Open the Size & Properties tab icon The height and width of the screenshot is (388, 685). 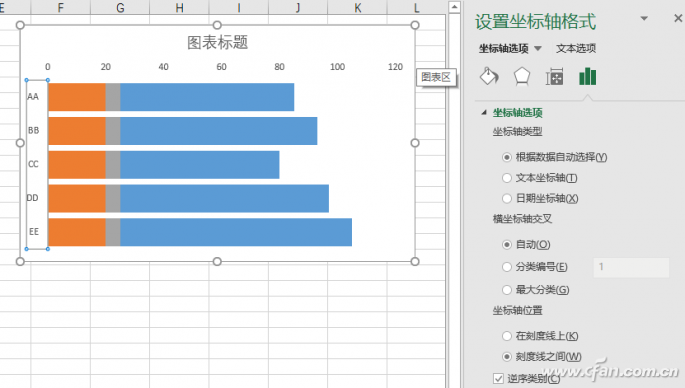click(554, 77)
